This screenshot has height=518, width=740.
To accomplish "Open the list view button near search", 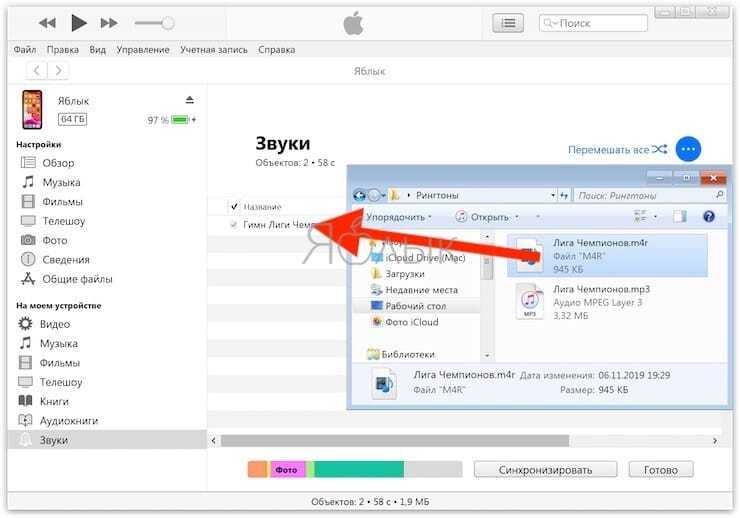I will 508,23.
